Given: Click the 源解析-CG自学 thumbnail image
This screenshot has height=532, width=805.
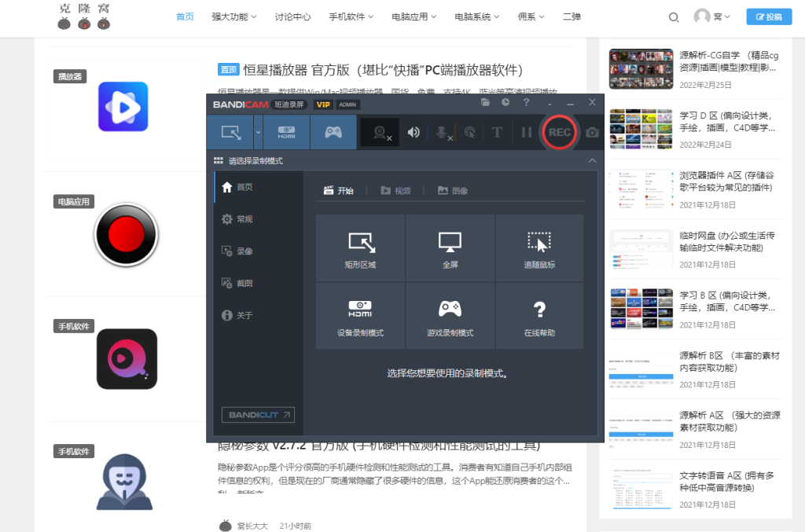Looking at the screenshot, I should 641,68.
